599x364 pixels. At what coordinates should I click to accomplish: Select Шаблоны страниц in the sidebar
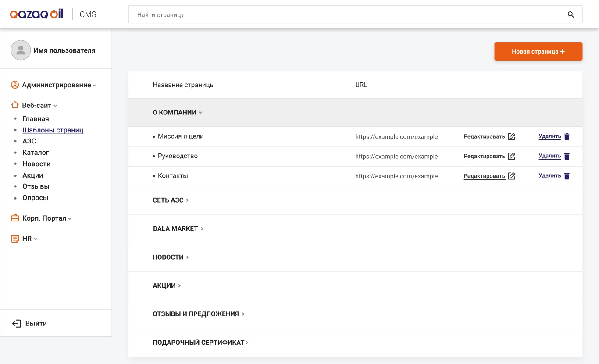point(53,130)
